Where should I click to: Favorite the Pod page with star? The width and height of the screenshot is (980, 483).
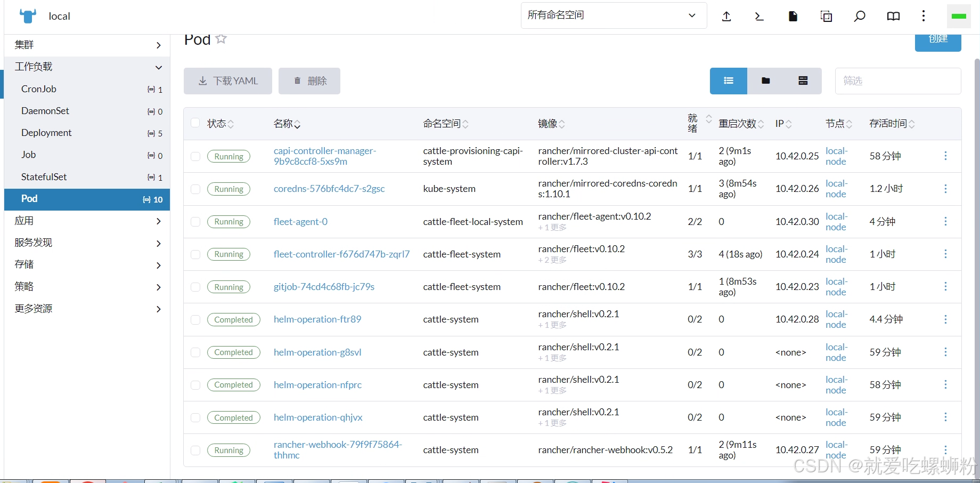[x=221, y=39]
